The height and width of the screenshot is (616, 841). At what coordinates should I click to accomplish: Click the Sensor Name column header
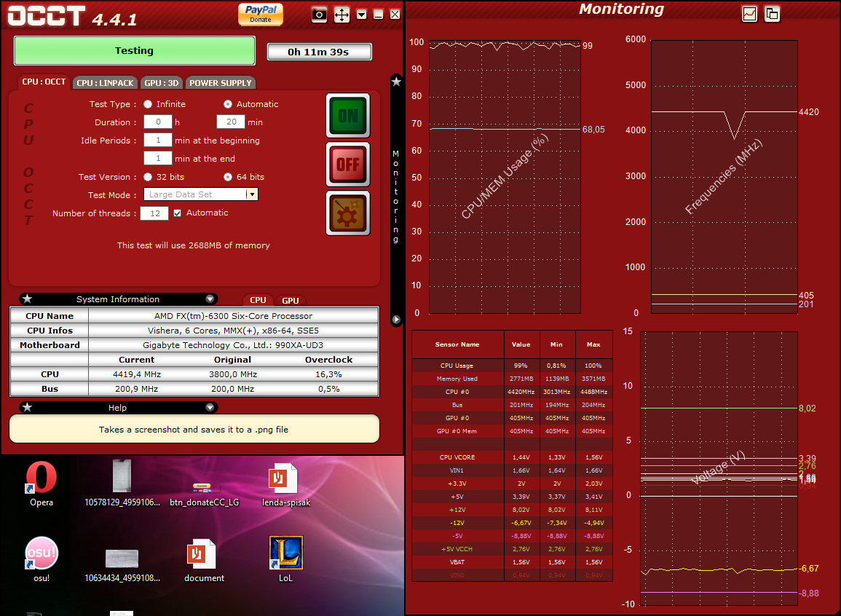[x=457, y=344]
